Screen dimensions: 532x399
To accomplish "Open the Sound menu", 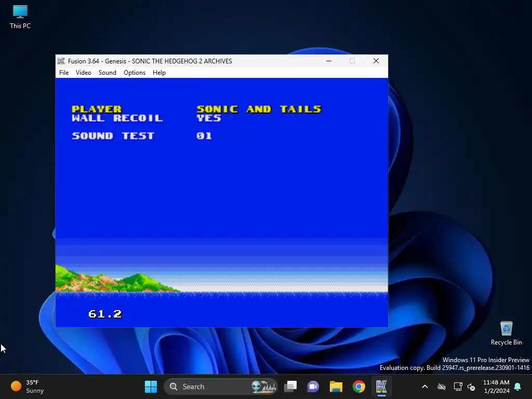I will coord(107,73).
